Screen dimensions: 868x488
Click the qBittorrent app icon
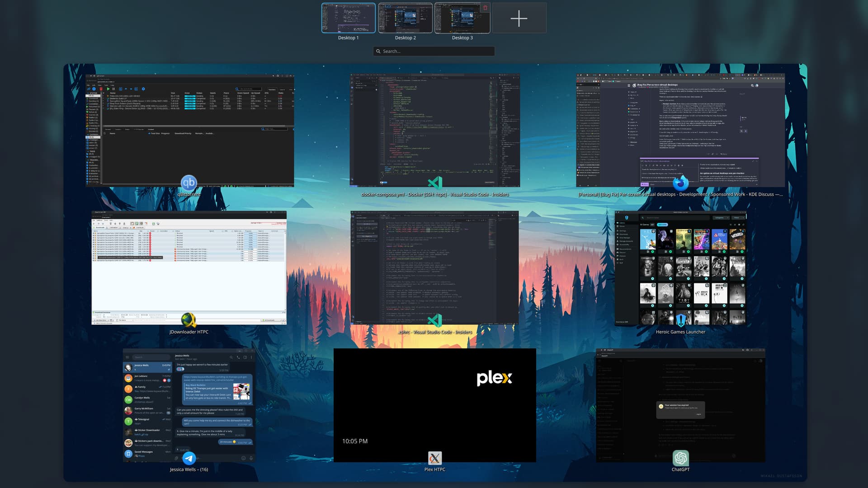coord(189,183)
